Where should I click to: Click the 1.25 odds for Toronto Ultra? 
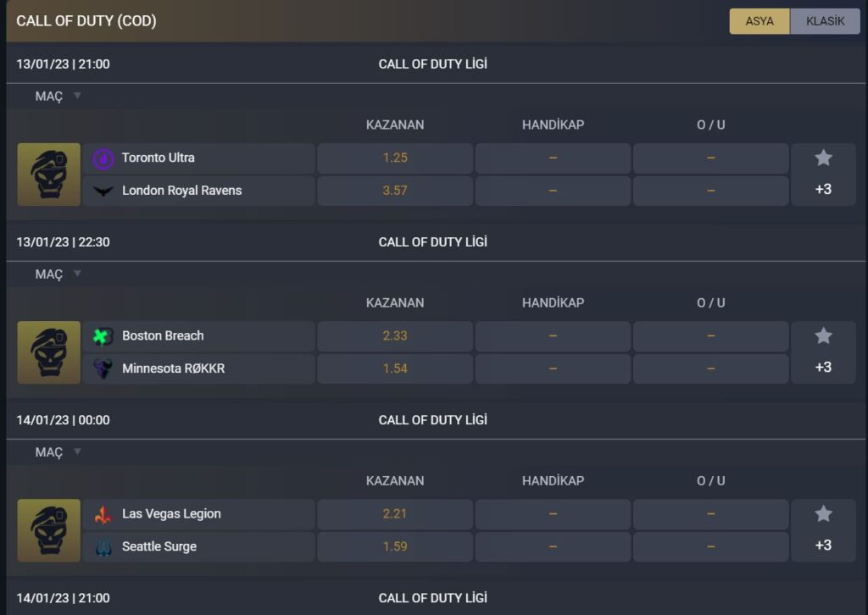pos(394,157)
